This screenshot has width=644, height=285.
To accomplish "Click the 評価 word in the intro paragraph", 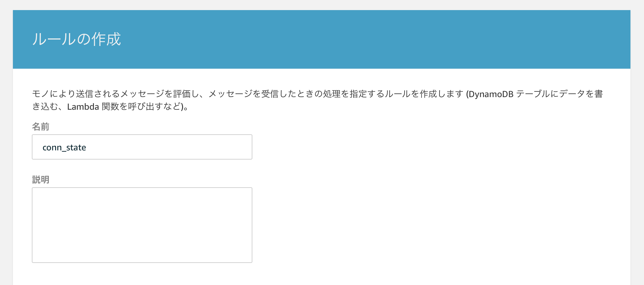I will pyautogui.click(x=182, y=94).
